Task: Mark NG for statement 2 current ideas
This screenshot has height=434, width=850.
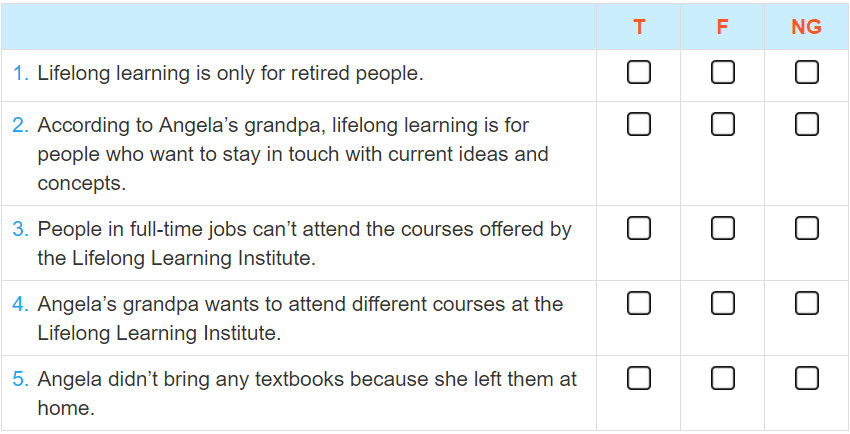Action: pos(807,125)
